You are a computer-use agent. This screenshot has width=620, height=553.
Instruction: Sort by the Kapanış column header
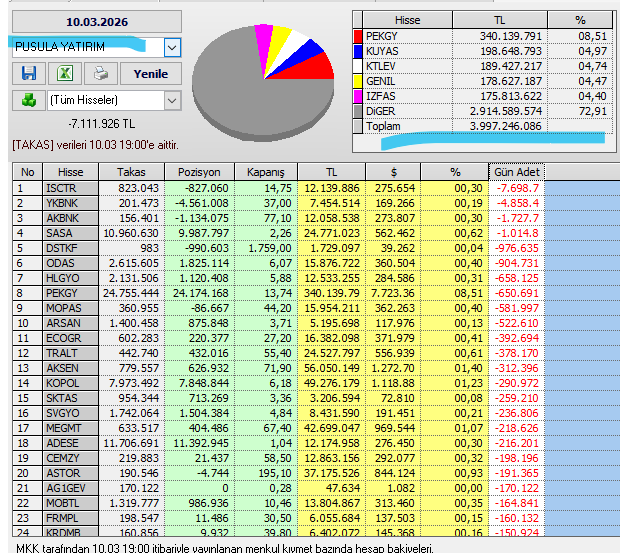point(266,172)
